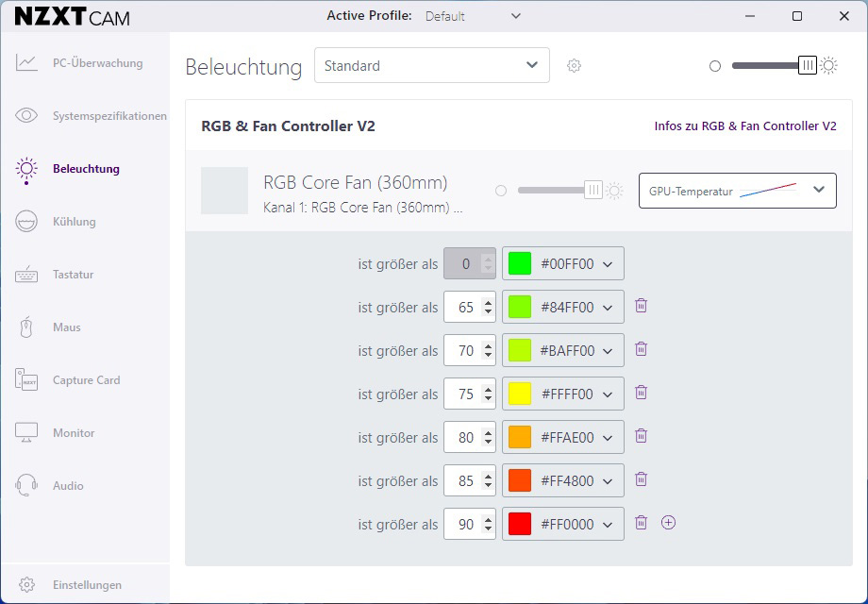868x604 pixels.
Task: Click the orange #FFAE00 color swatch
Action: point(520,437)
